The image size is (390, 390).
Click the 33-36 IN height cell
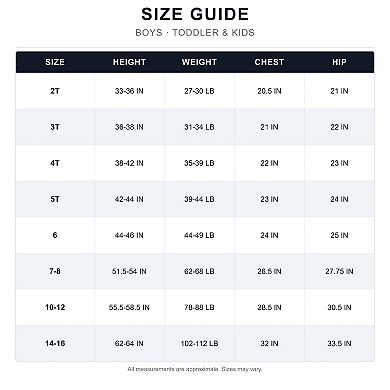pyautogui.click(x=129, y=91)
